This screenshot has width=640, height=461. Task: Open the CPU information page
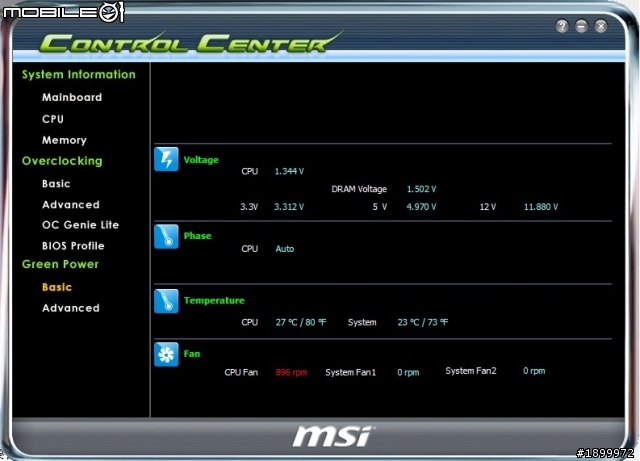tap(53, 119)
